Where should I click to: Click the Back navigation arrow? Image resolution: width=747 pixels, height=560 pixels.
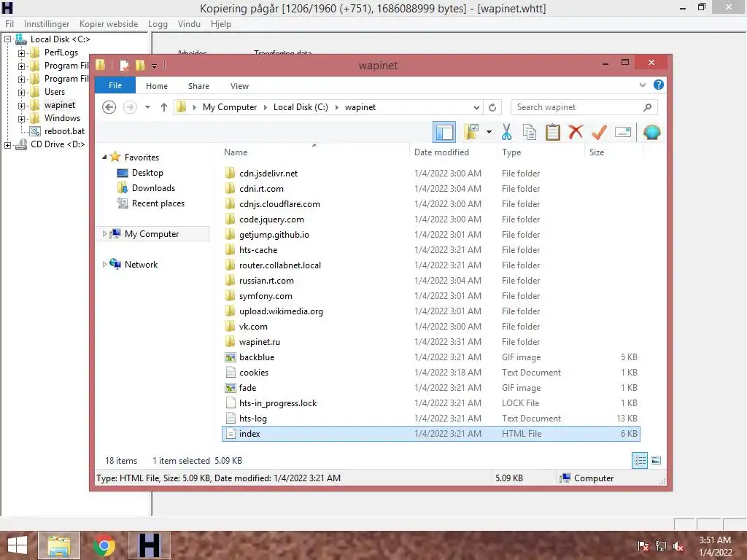coord(109,107)
